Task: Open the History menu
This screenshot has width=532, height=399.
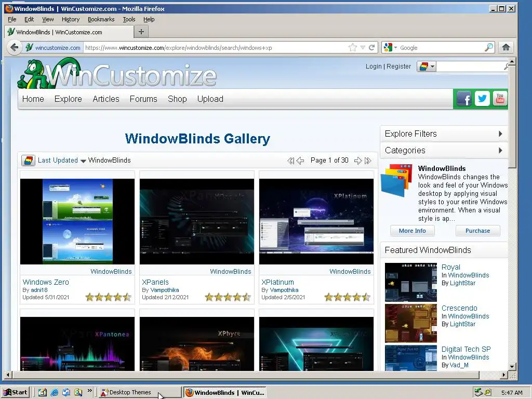Action: 71,19
